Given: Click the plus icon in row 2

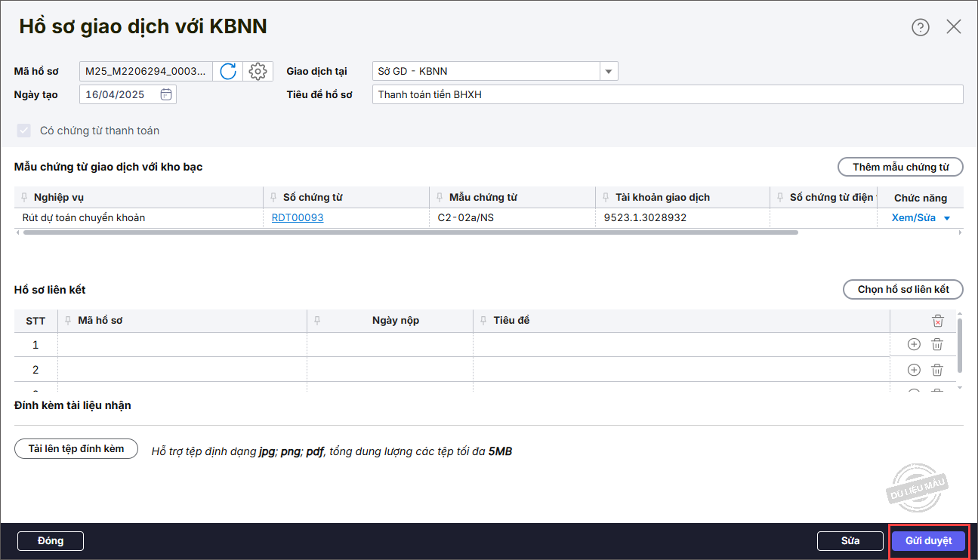Looking at the screenshot, I should pyautogui.click(x=914, y=370).
